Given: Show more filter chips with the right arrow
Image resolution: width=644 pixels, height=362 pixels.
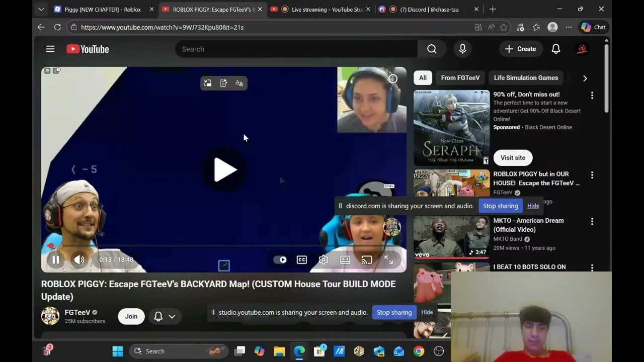Looking at the screenshot, I should tap(585, 78).
